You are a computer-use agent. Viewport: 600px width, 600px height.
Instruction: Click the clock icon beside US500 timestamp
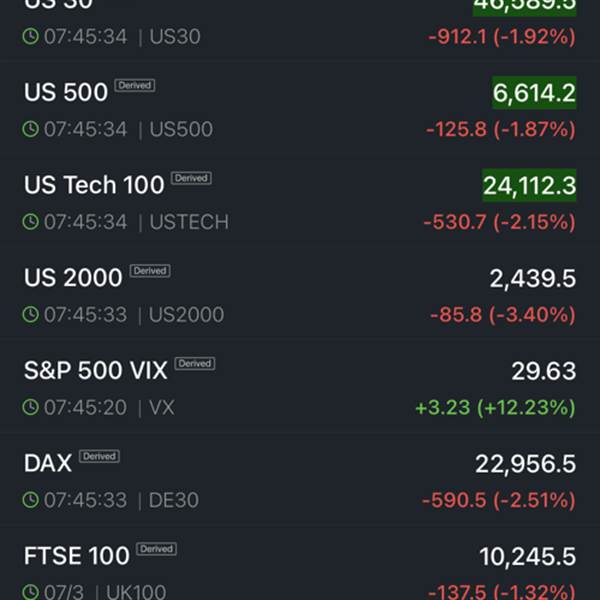(31, 129)
